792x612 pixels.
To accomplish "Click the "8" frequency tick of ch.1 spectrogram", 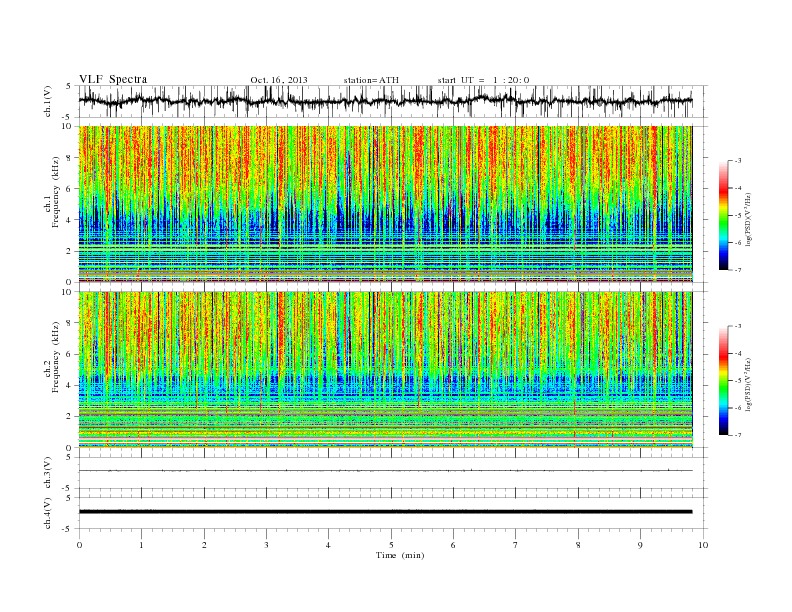I will (70, 158).
